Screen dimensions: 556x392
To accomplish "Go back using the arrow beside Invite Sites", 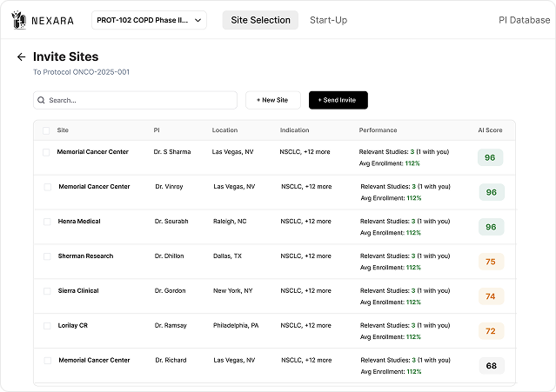I will [x=21, y=56].
